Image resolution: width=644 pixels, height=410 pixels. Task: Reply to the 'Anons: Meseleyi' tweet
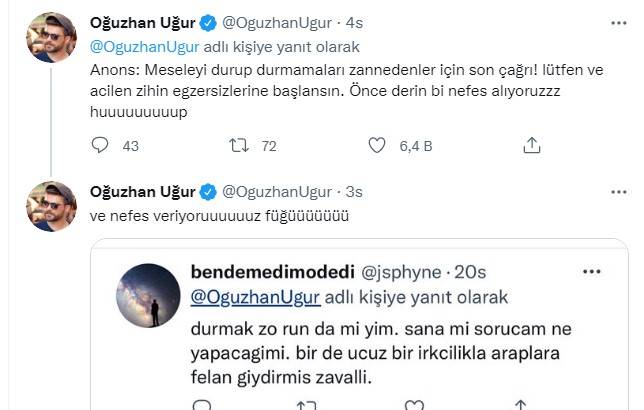tap(99, 146)
